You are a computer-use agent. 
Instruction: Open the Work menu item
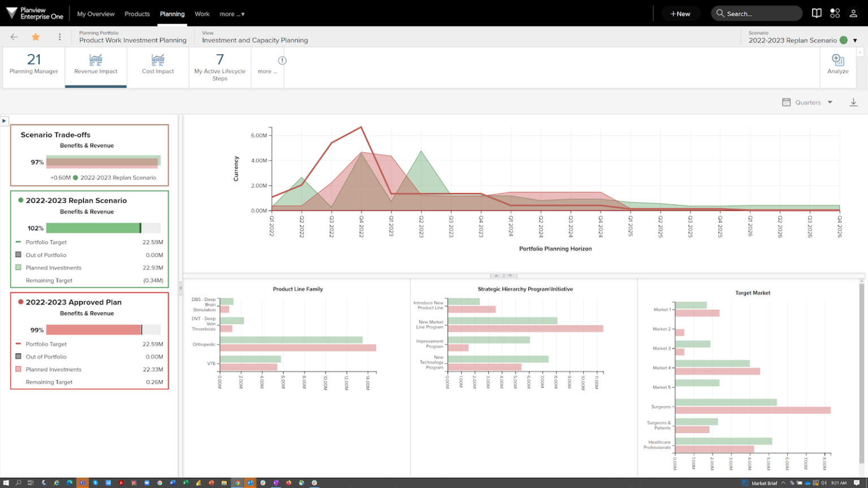pos(202,14)
